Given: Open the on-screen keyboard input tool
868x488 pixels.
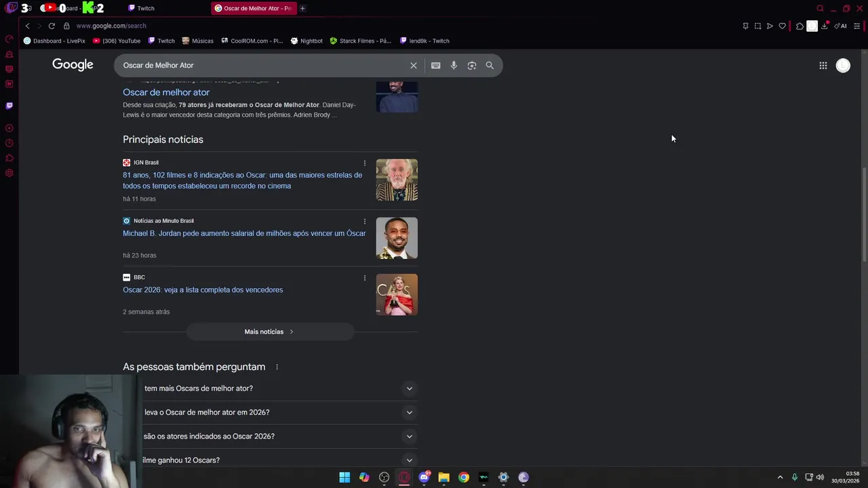Looking at the screenshot, I should point(435,65).
